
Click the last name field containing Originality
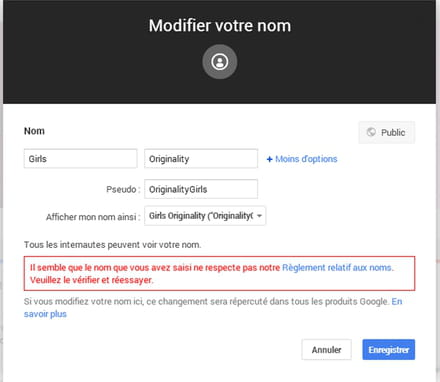[201, 159]
